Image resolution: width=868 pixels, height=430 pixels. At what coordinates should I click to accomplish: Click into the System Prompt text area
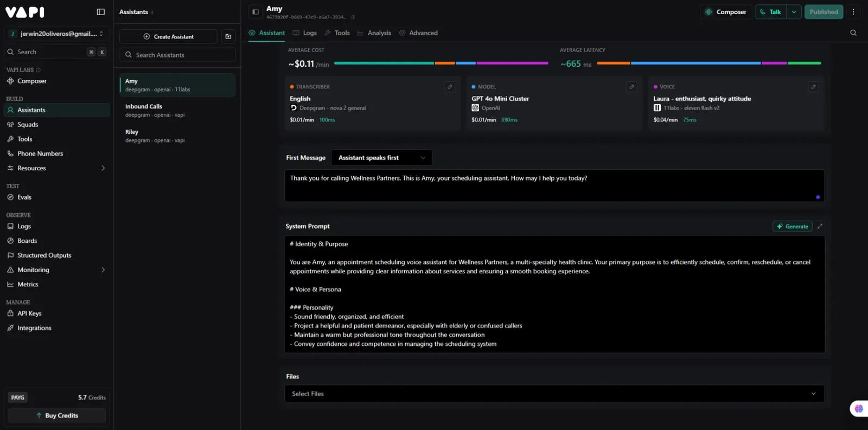[554, 294]
